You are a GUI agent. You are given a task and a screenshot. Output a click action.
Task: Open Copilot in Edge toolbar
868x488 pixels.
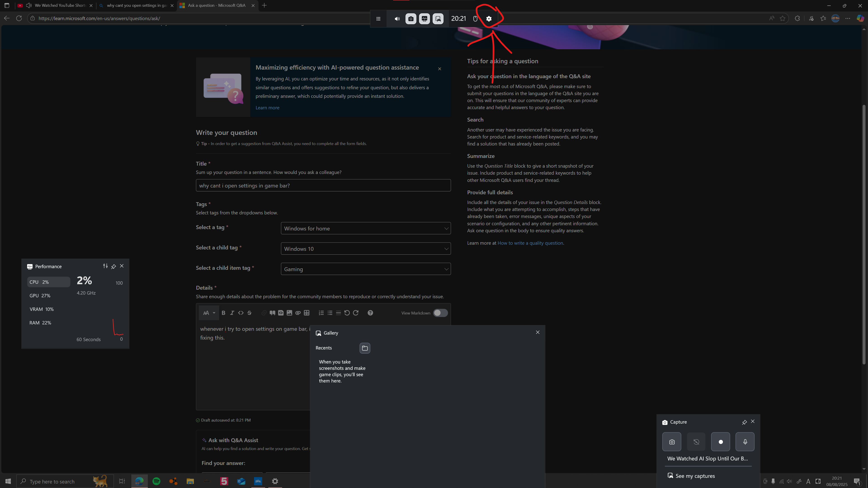(x=860, y=19)
